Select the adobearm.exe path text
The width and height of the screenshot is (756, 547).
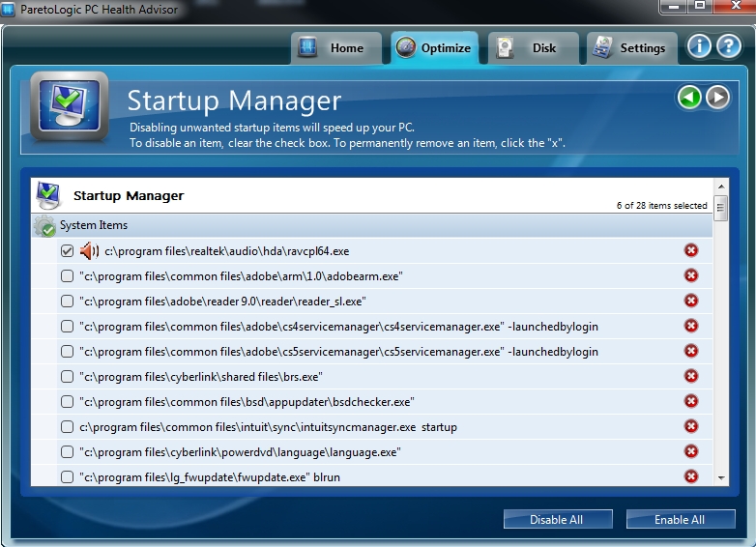tap(241, 276)
